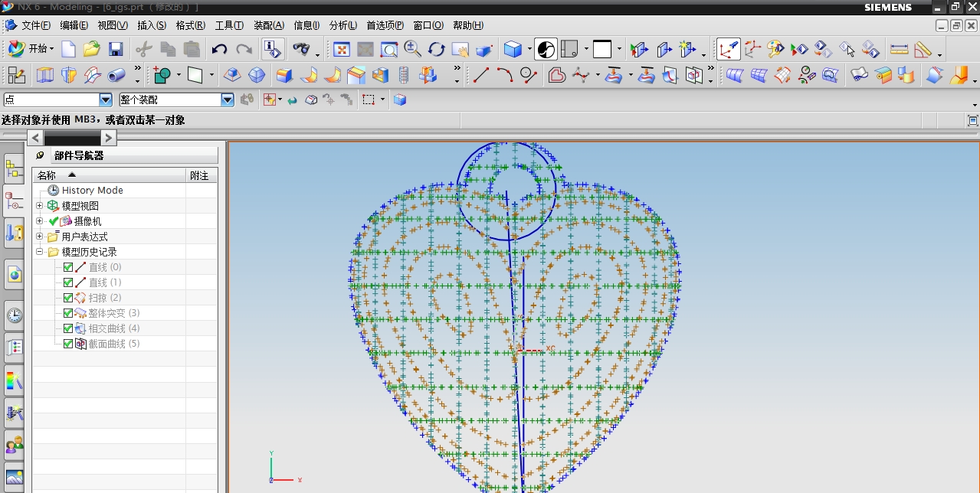Click the Rotate view icon

(437, 50)
